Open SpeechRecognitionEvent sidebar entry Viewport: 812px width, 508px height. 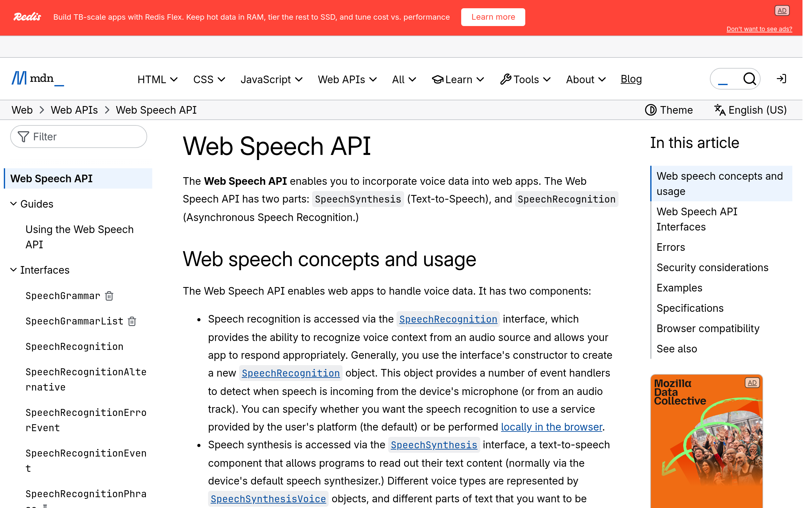click(86, 461)
